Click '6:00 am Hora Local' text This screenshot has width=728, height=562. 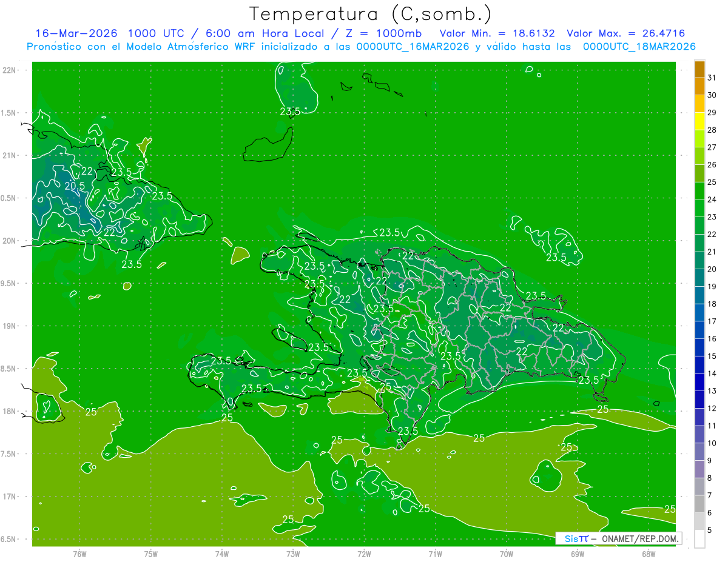click(x=266, y=33)
